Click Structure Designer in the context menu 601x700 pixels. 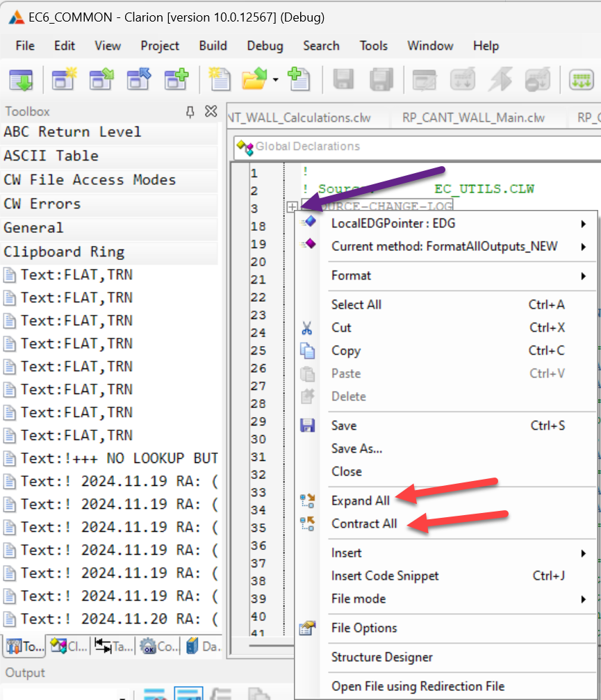[x=381, y=657]
